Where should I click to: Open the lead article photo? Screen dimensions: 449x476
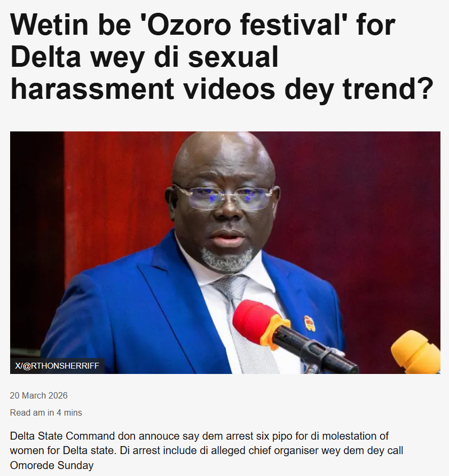click(x=225, y=252)
